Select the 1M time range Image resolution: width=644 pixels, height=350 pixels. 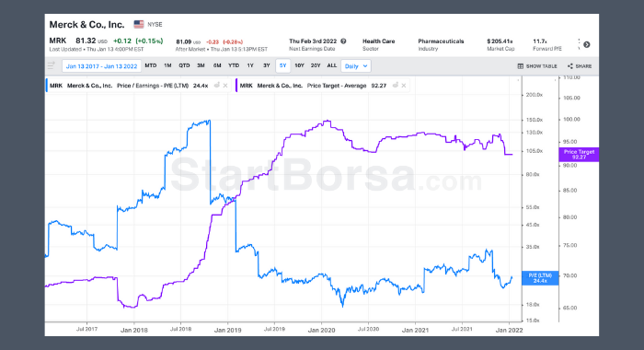(x=167, y=65)
